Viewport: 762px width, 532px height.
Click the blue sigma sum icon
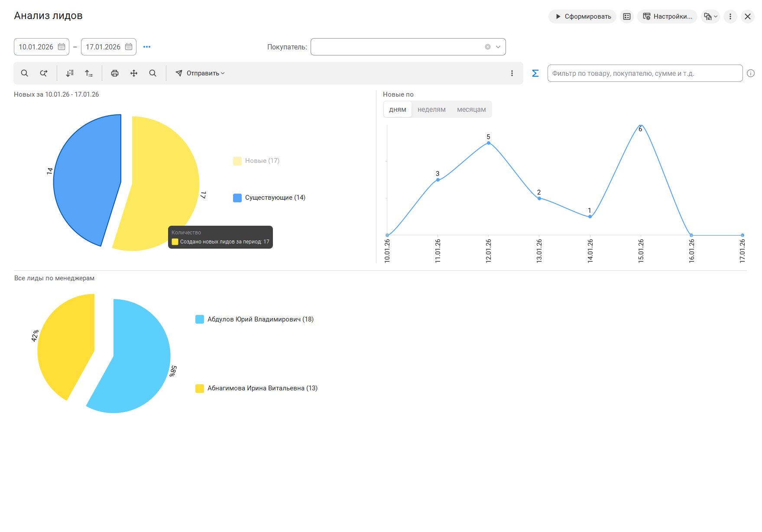[535, 73]
